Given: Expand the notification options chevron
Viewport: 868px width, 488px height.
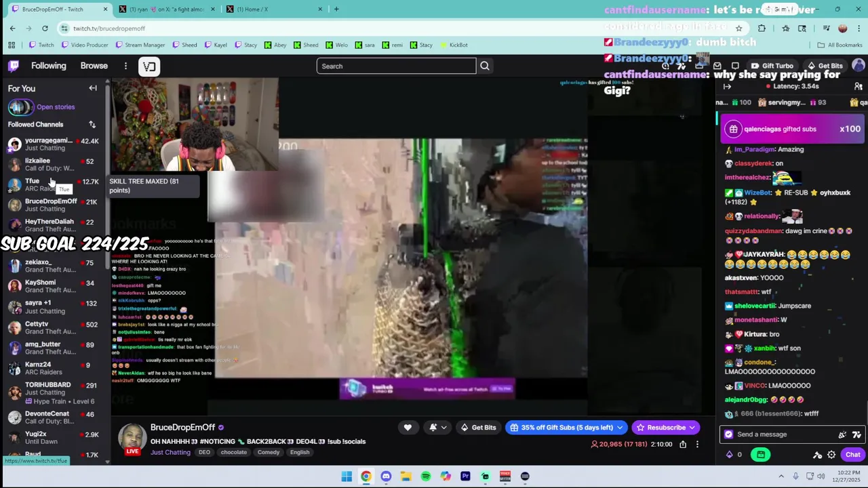Looking at the screenshot, I should (x=443, y=428).
